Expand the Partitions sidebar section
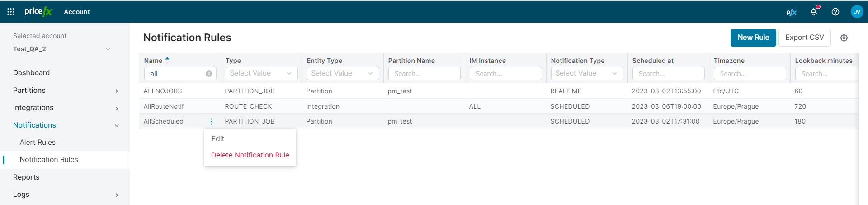 coord(117,91)
